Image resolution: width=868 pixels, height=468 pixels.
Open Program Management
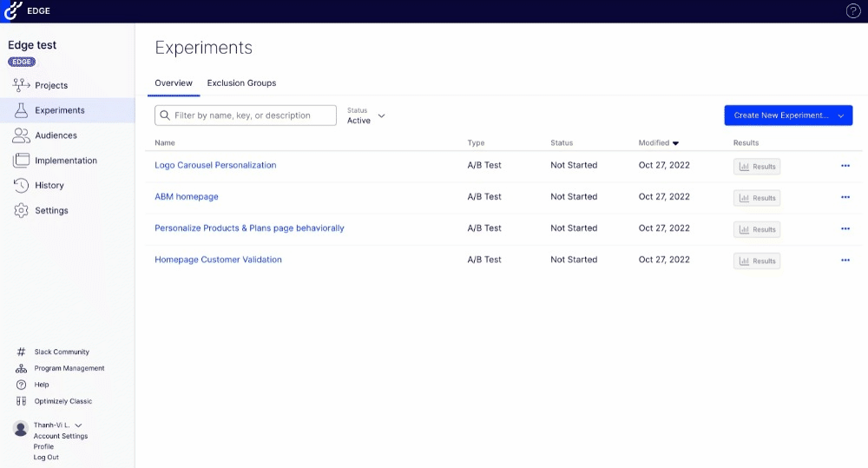click(69, 368)
